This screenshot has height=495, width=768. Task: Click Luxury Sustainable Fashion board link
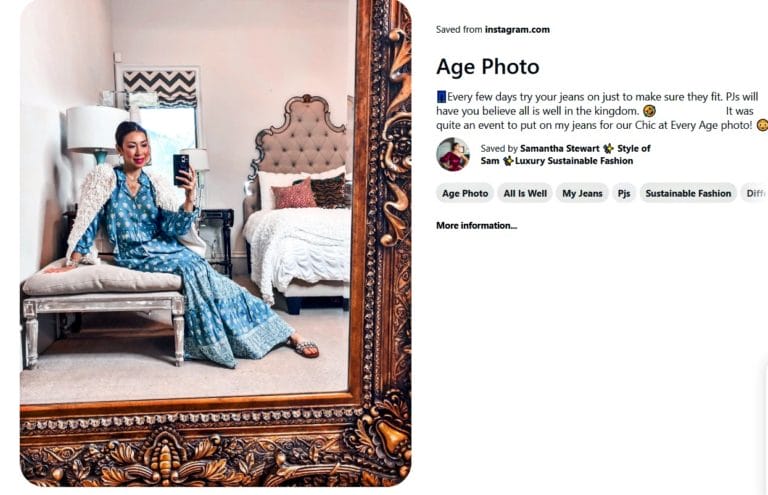coord(574,161)
